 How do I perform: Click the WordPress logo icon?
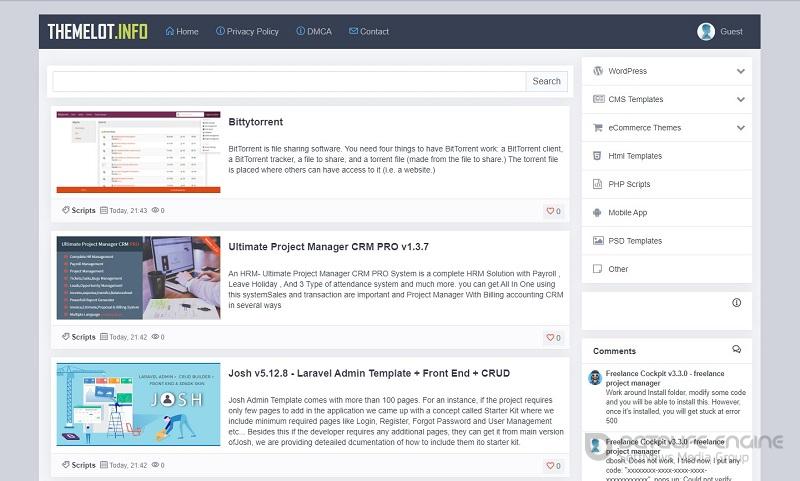click(x=598, y=71)
